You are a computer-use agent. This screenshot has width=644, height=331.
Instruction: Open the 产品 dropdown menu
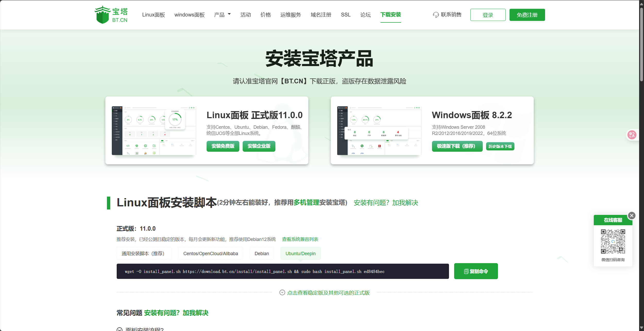[222, 15]
